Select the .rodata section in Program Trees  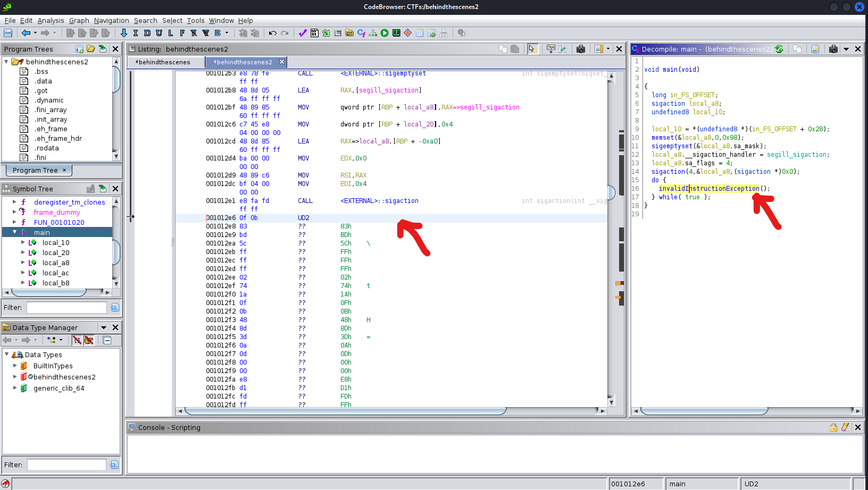tap(46, 148)
